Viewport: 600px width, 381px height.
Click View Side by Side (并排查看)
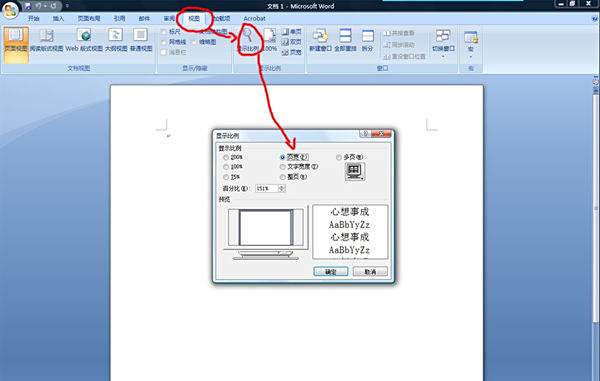[x=399, y=33]
